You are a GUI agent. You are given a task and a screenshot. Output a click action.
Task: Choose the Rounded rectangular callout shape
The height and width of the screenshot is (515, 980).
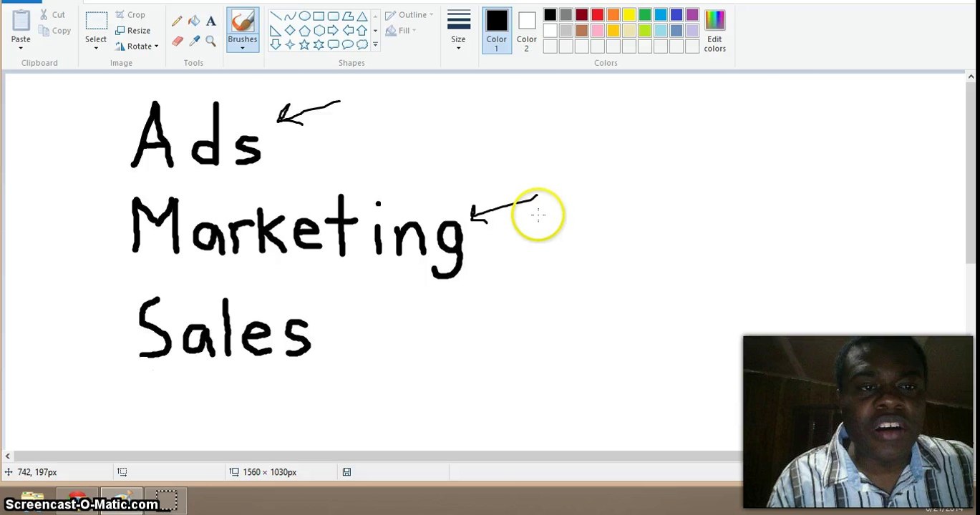coord(333,44)
